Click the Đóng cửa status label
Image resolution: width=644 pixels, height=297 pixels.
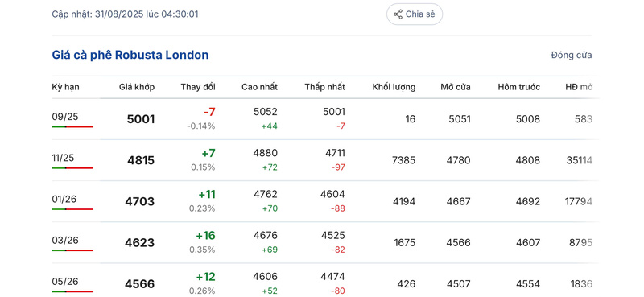coord(572,55)
